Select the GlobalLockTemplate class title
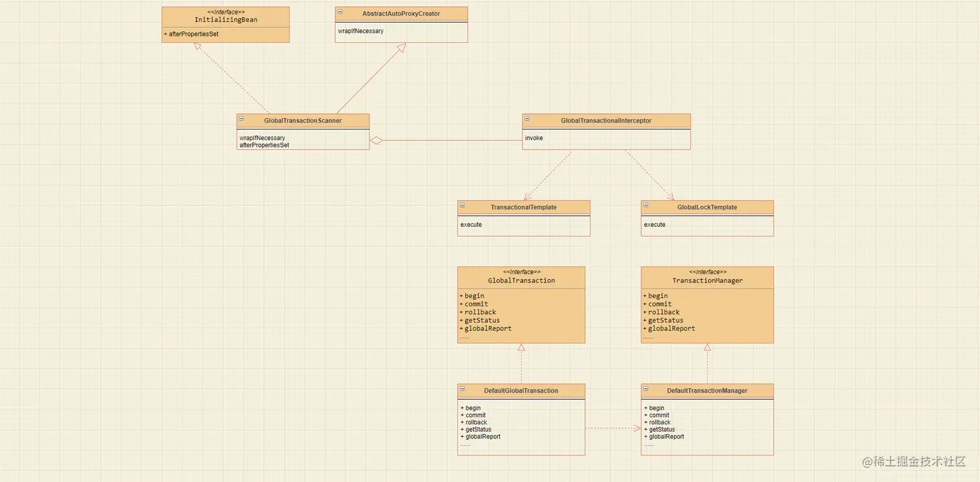 [707, 207]
